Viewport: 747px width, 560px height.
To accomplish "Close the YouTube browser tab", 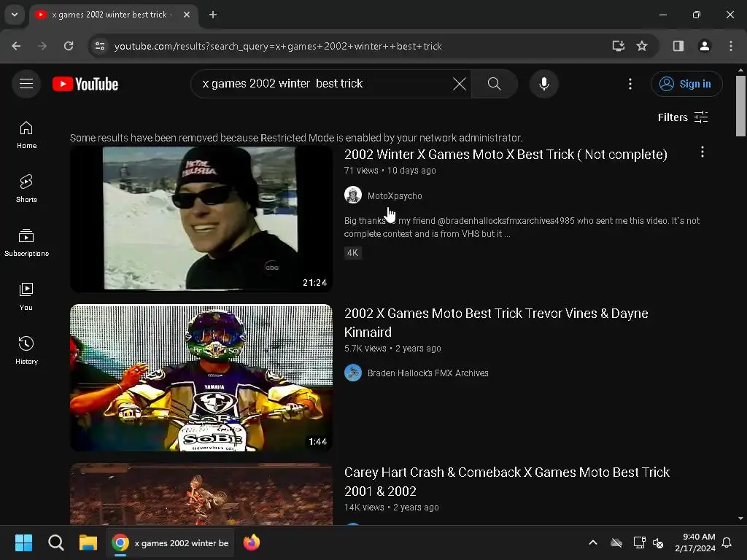I will tap(187, 15).
